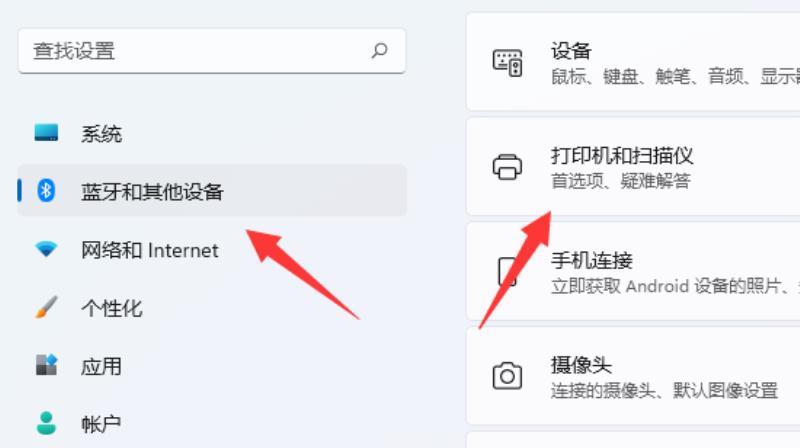Click the Accounts person icon
The image size is (800, 448).
click(x=46, y=423)
